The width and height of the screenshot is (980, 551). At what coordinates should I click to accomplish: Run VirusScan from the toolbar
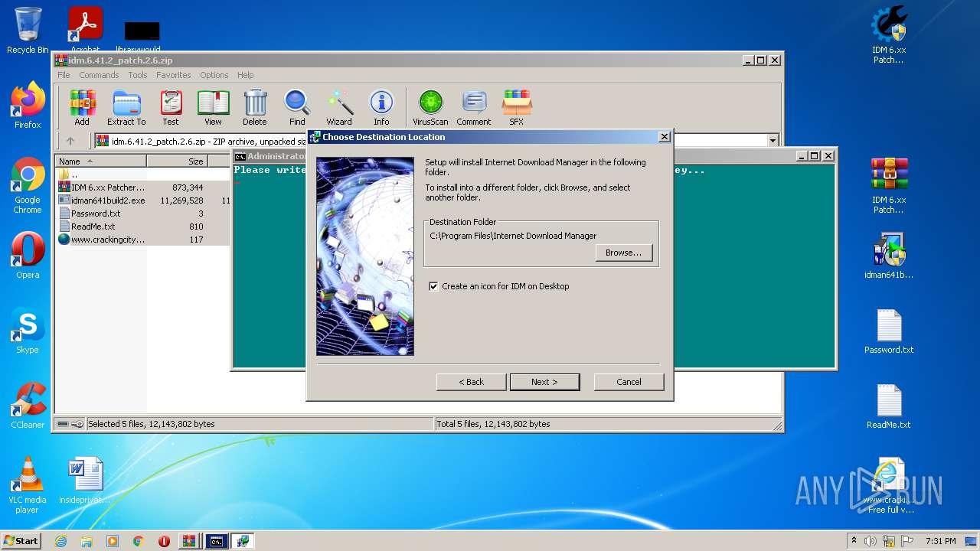pyautogui.click(x=430, y=107)
